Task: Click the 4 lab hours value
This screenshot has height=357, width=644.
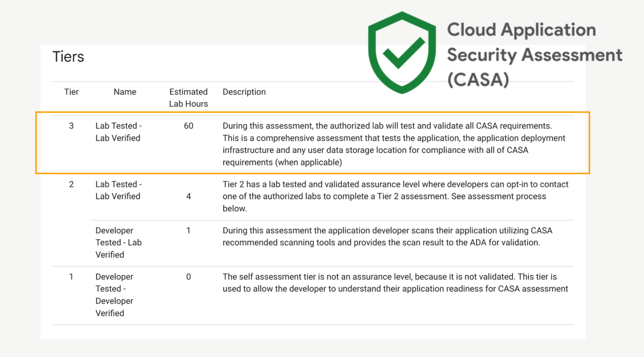Action: pyautogui.click(x=188, y=196)
